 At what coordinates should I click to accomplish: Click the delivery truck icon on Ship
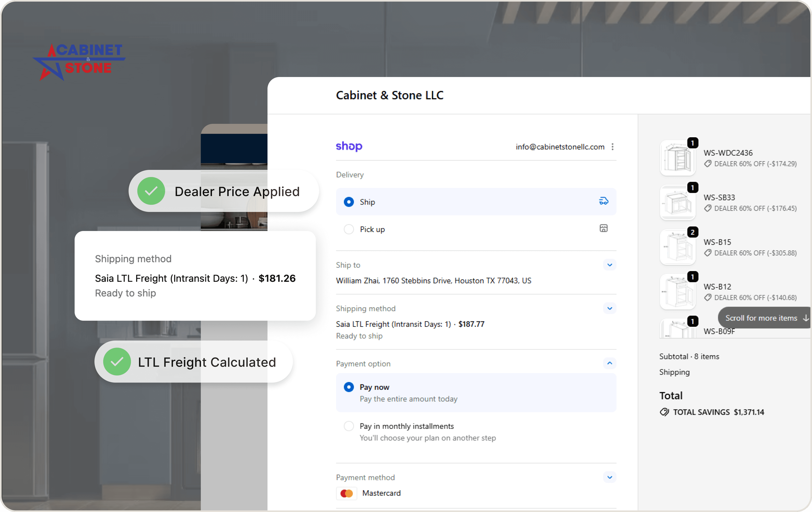(x=603, y=201)
